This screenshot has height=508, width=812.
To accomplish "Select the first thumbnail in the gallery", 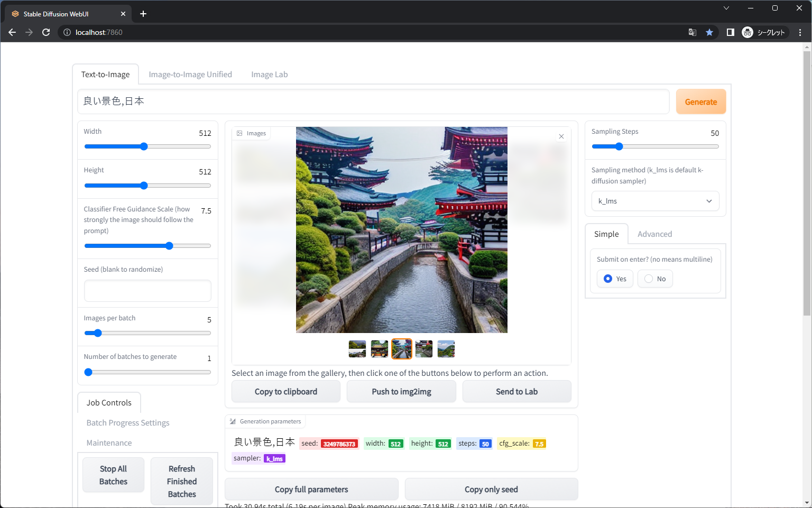I will (357, 349).
